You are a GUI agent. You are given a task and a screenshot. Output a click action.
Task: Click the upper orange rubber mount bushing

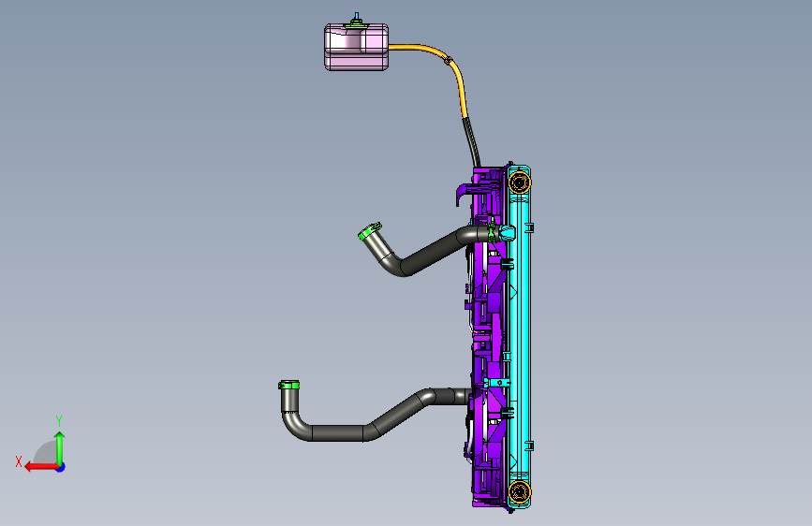(520, 183)
